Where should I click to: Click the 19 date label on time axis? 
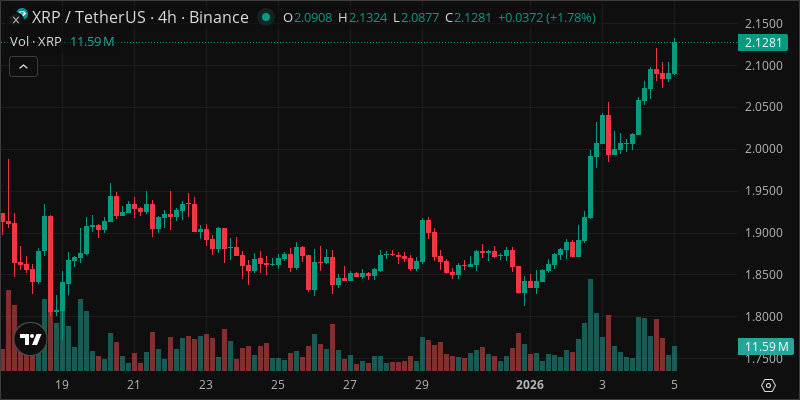point(62,385)
